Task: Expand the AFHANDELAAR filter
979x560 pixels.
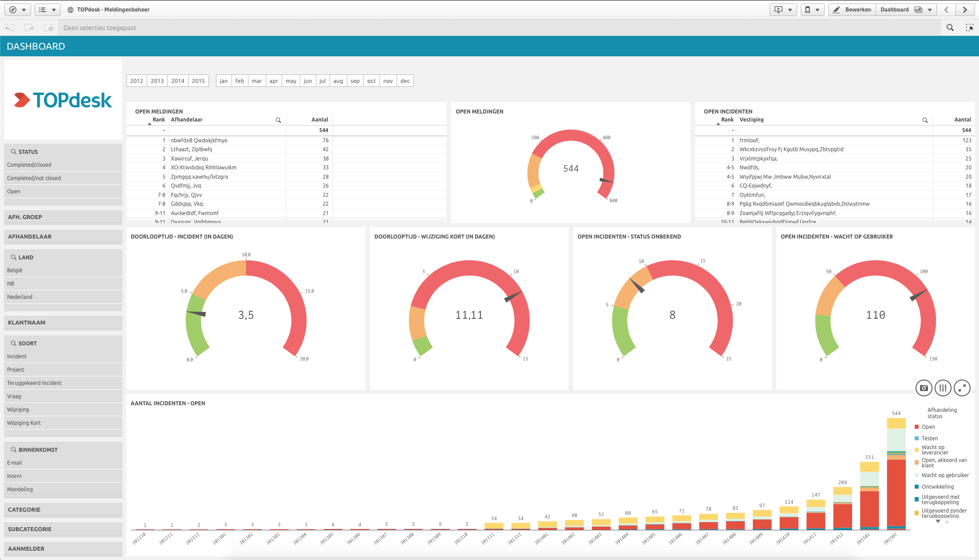Action: (x=63, y=237)
